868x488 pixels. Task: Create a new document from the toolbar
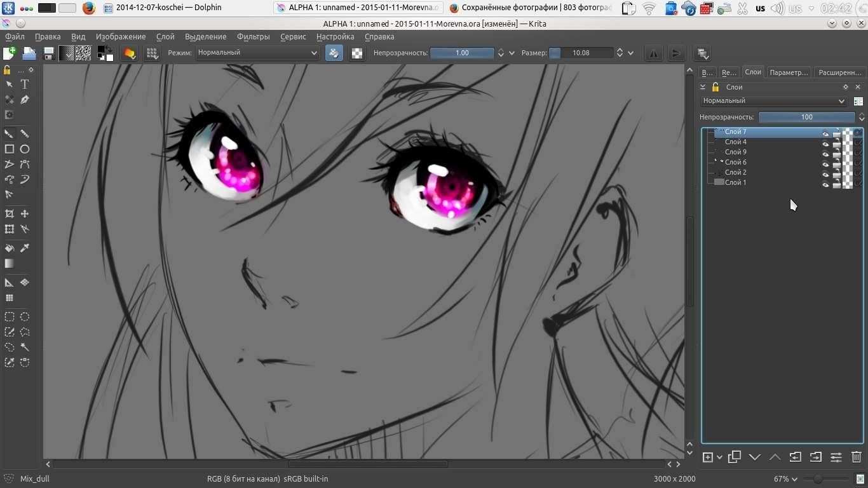pos(10,53)
